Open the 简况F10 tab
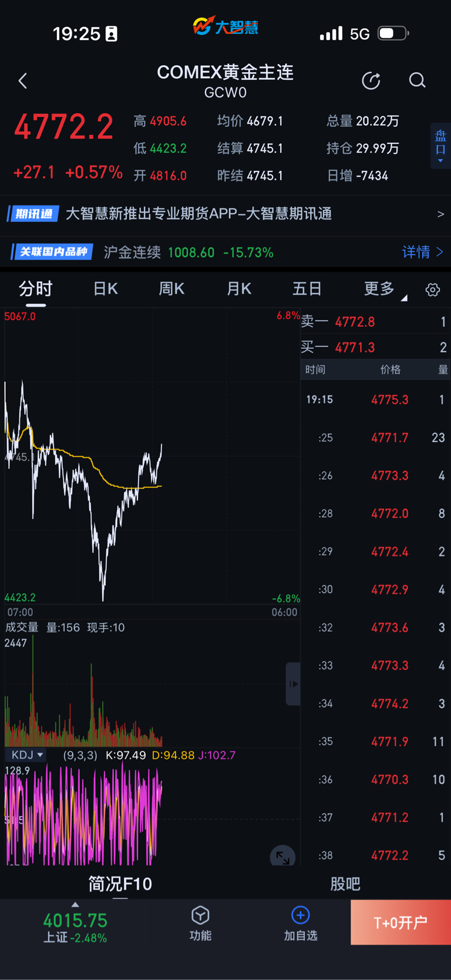This screenshot has height=980, width=451. (120, 884)
